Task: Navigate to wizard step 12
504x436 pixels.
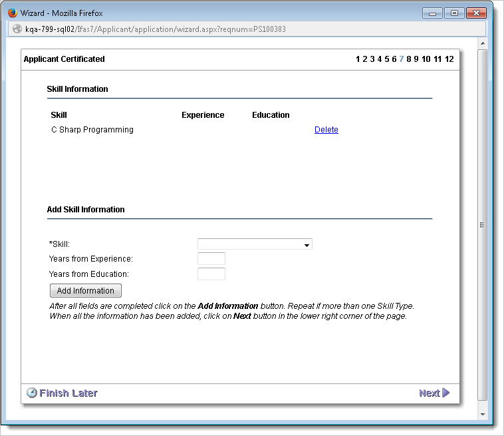Action: (x=449, y=59)
